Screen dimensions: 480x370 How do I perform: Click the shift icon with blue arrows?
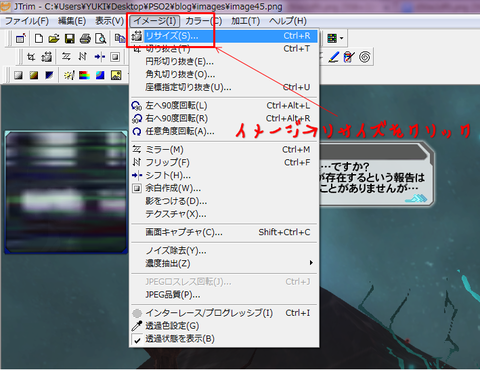[x=99, y=57]
